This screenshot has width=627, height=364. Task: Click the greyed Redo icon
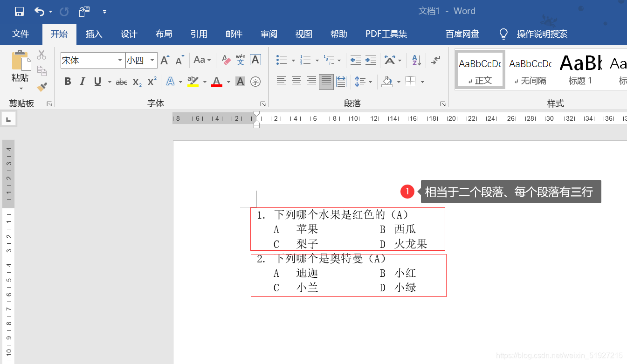[64, 11]
